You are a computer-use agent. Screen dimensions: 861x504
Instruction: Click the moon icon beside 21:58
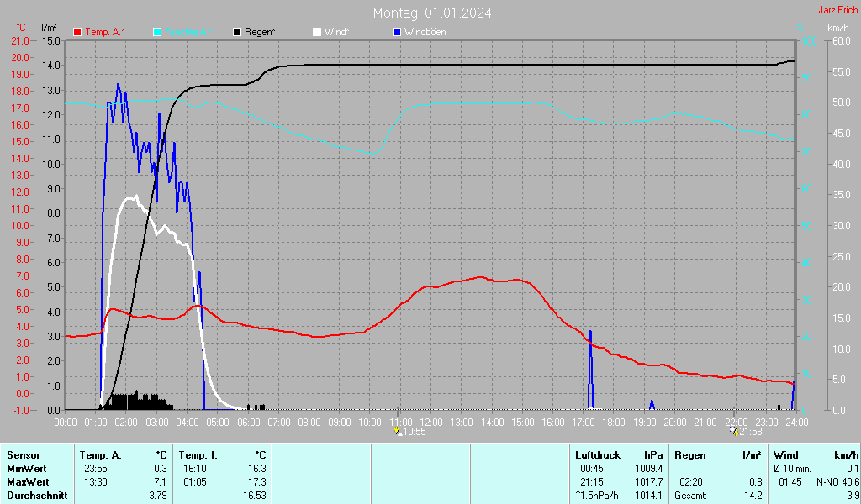[734, 432]
